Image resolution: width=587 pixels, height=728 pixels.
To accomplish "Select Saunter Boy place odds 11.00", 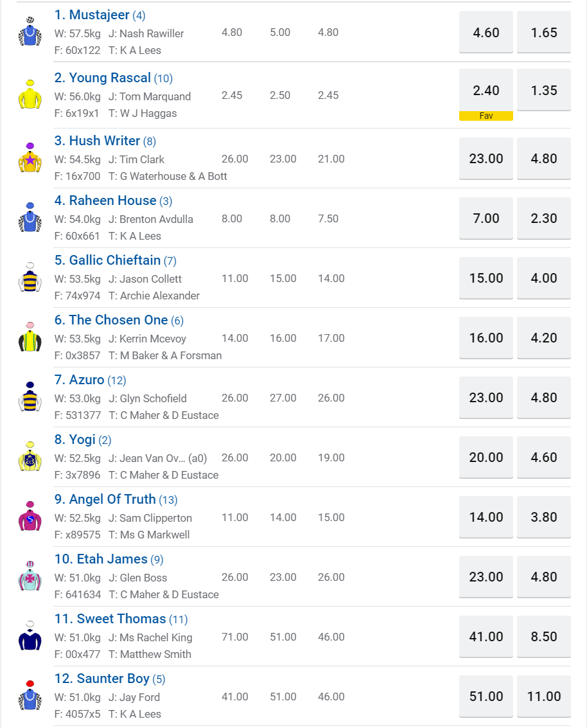I will coord(544,697).
